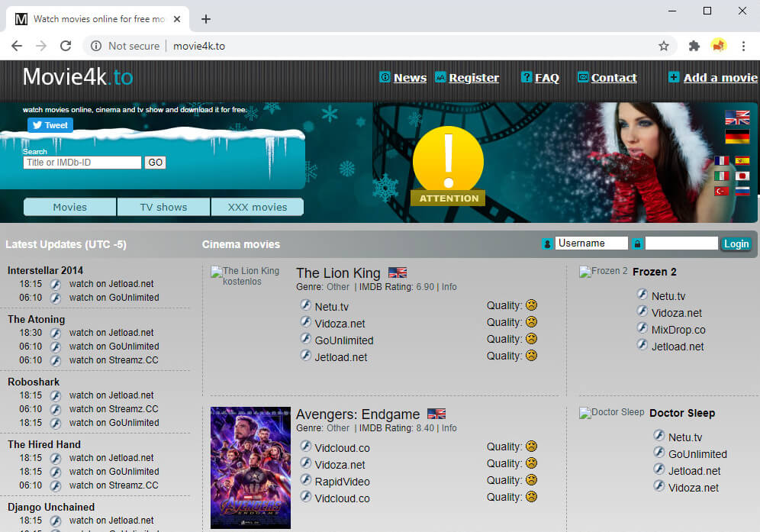The image size is (760, 532).
Task: Close the Watch movies online tab
Action: 177,19
